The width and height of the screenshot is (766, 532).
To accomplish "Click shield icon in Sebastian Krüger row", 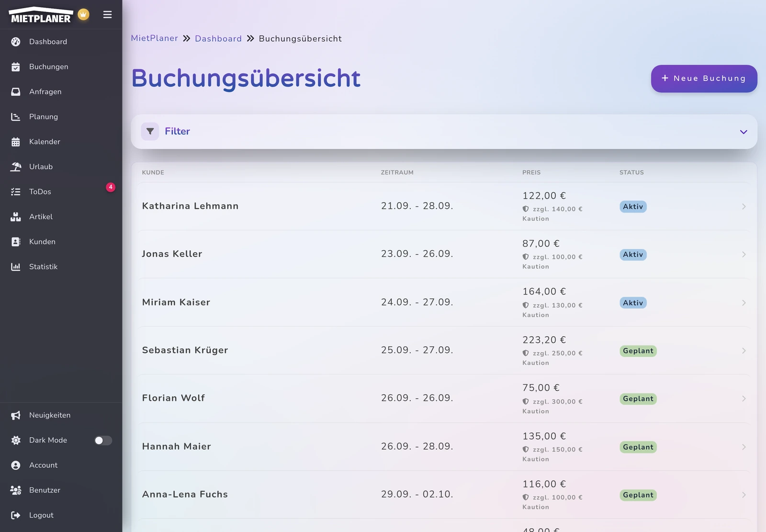I will 526,353.
